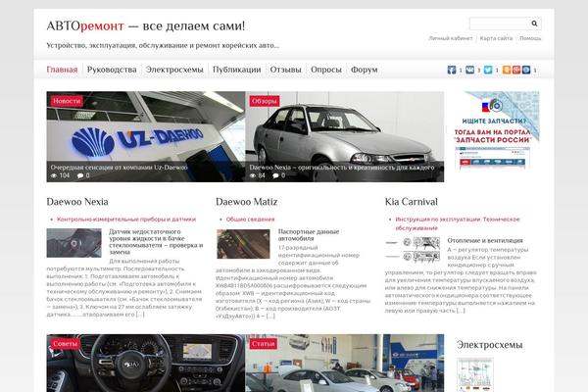Open Контрольно-измерительные приборы и датчики link
588x392 pixels.
click(126, 220)
